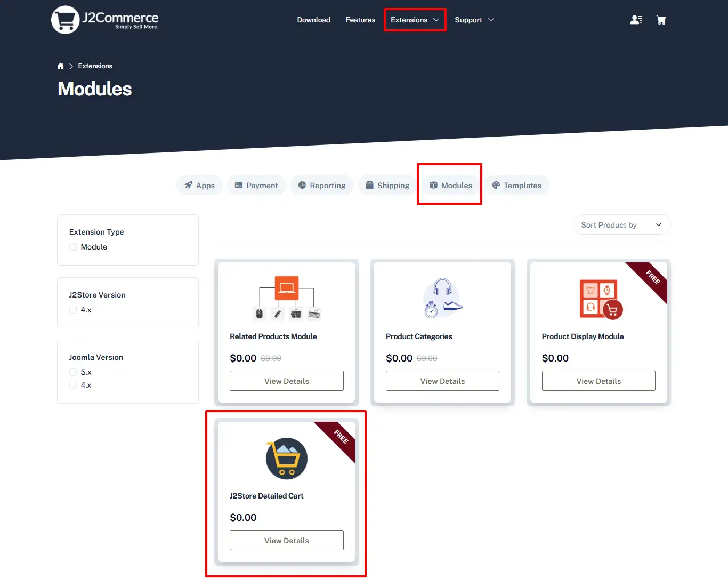Click the J2Commerce wordmark text
Image resolution: width=728 pixels, height=578 pixels.
coord(120,18)
